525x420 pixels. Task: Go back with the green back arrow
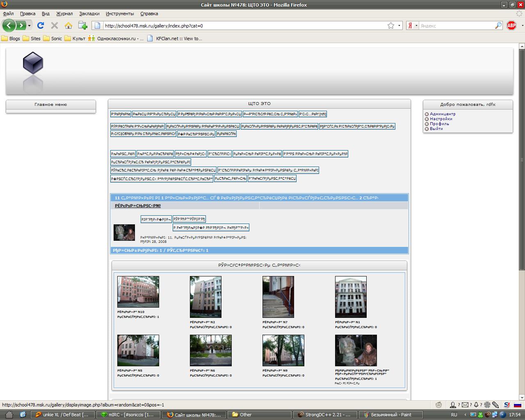(x=9, y=25)
